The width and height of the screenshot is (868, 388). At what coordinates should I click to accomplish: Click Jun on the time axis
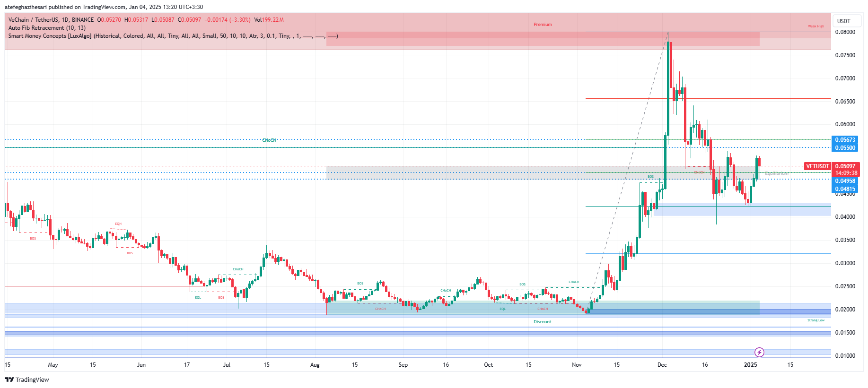coord(141,365)
